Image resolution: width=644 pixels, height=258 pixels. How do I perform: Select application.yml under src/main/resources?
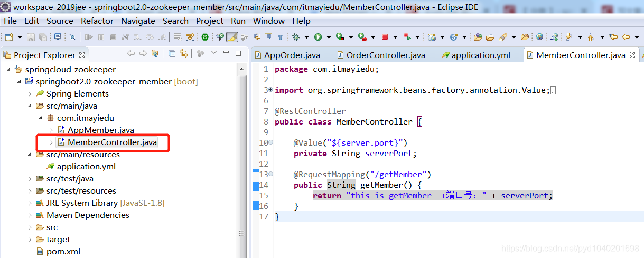click(x=81, y=167)
